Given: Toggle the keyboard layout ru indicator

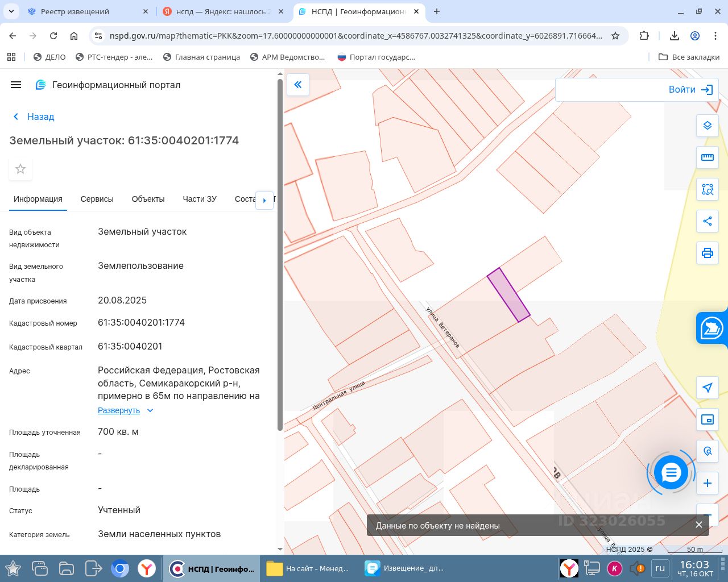Looking at the screenshot, I should (660, 568).
